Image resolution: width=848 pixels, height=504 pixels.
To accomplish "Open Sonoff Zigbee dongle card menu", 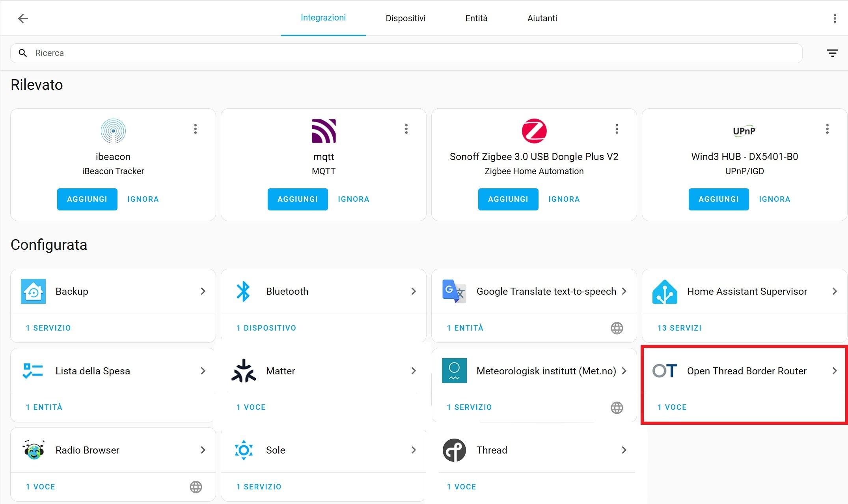I will pyautogui.click(x=617, y=129).
